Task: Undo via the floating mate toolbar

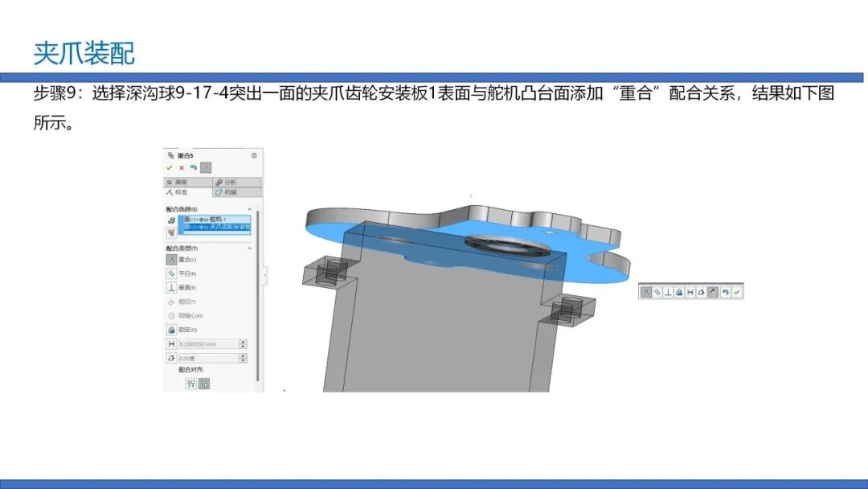Action: pos(725,292)
